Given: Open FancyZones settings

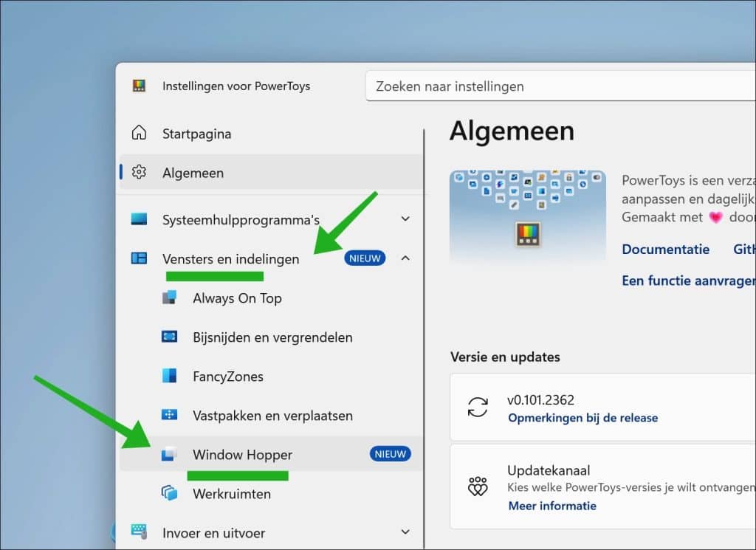Looking at the screenshot, I should tap(272, 376).
